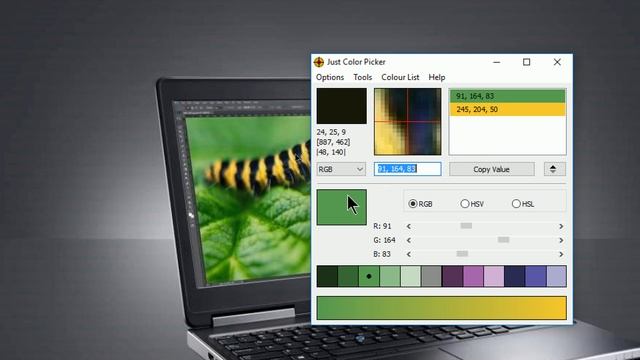Click the Just Color Picker app icon
Viewport: 640px width, 360px height.
319,62
